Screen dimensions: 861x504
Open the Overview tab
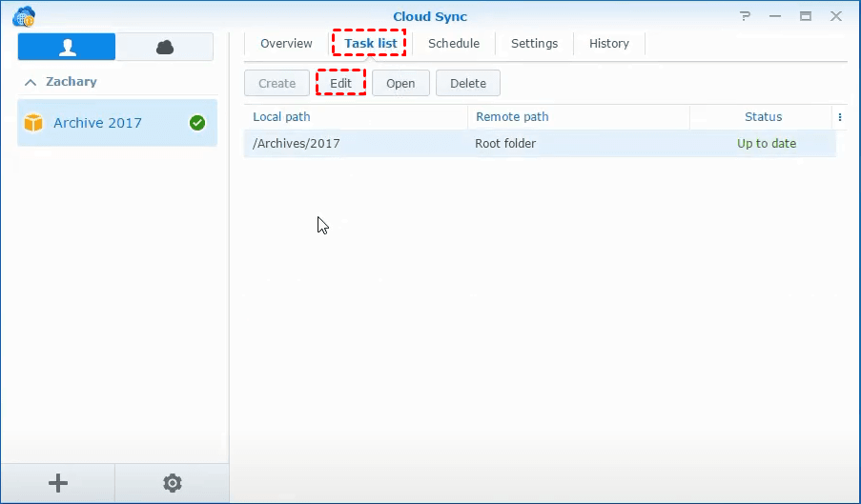coord(286,43)
